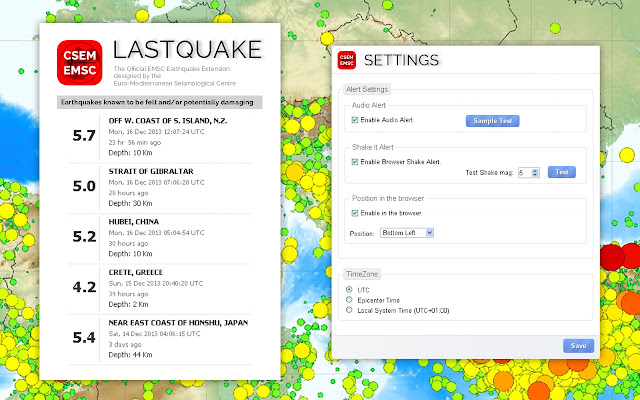Click the Alert Settings group label

[367, 89]
